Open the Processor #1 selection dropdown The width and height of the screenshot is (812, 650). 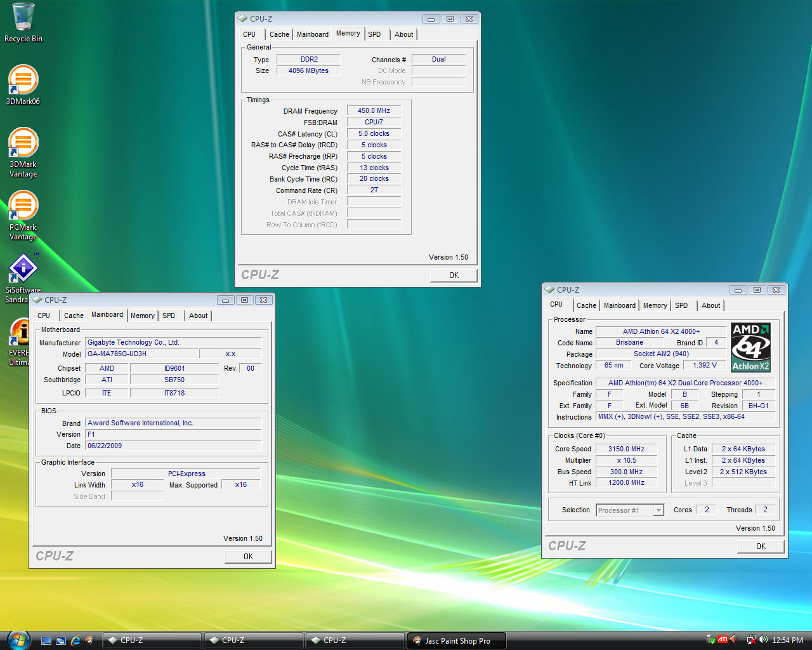coord(630,510)
